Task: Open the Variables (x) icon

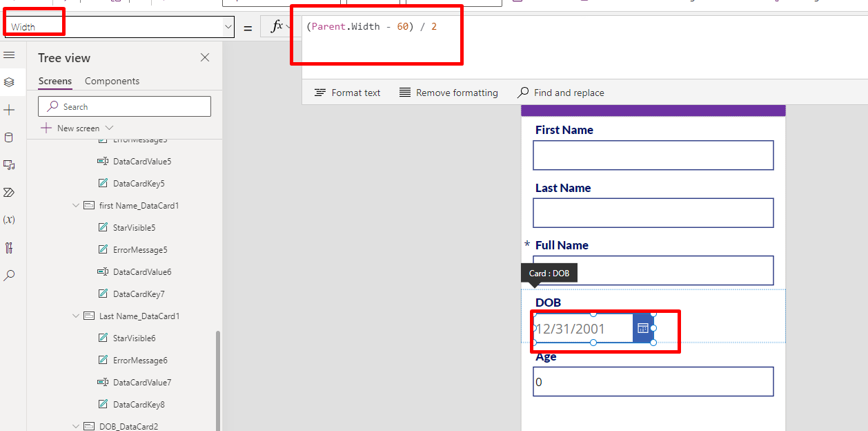Action: 9,220
